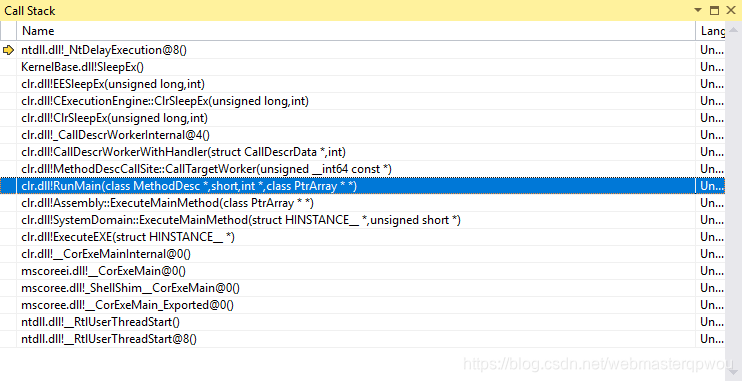Click the language cell of the RunMain row
This screenshot has width=742, height=382.
pyautogui.click(x=710, y=186)
